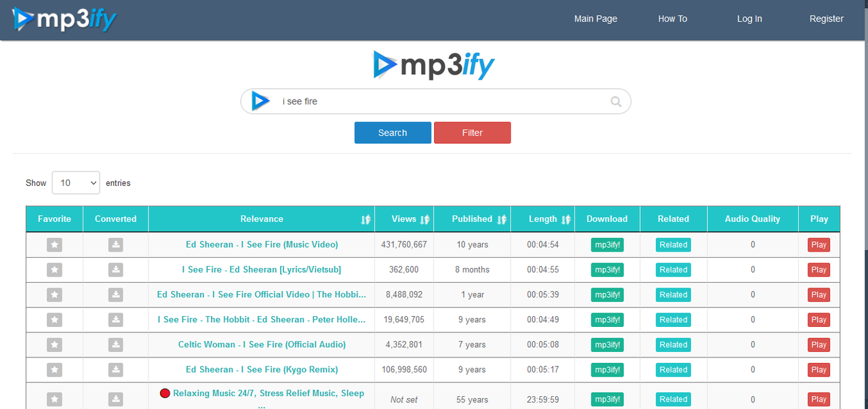The height and width of the screenshot is (409, 868).
Task: Click mp3ify! for Lyrics/Vietsub row
Action: tap(607, 270)
